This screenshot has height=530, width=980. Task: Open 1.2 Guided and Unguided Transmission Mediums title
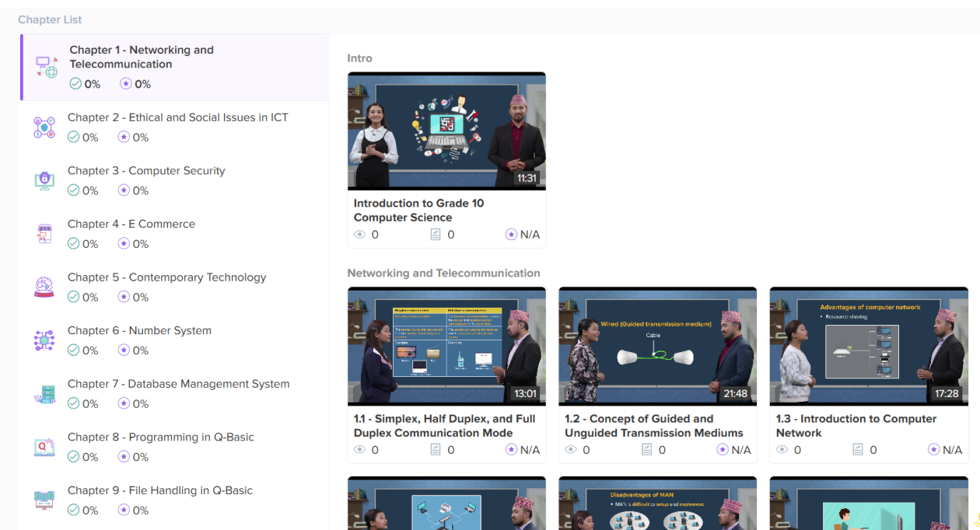(x=653, y=425)
